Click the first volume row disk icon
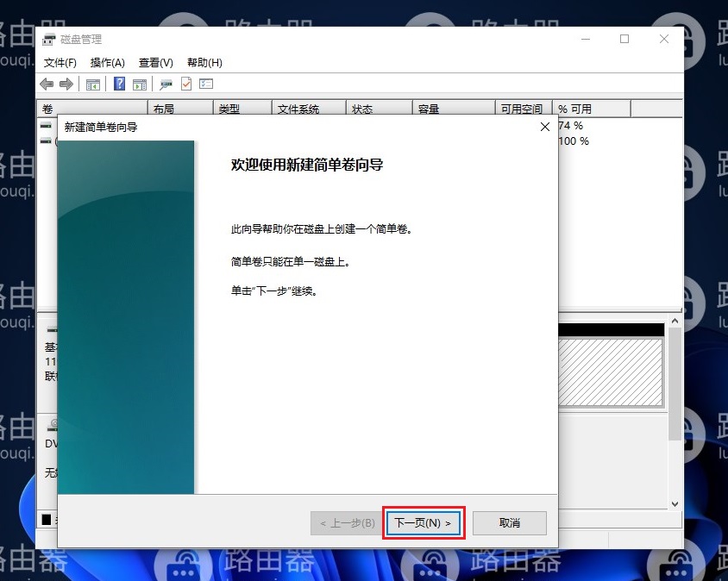 [46, 125]
